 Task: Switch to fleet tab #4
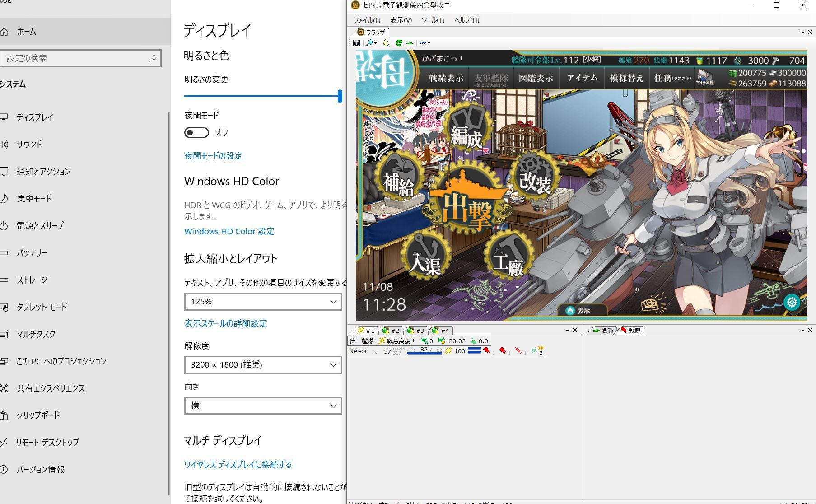[x=440, y=331]
